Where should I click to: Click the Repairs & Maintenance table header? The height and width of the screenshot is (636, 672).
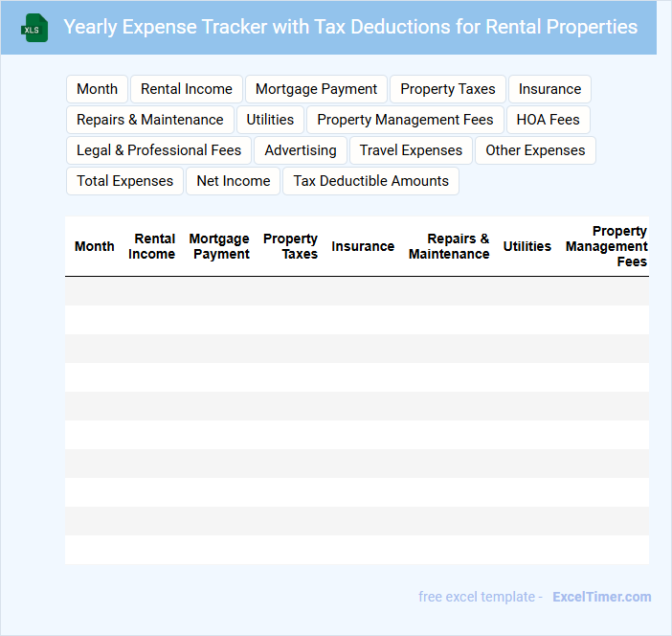[449, 246]
